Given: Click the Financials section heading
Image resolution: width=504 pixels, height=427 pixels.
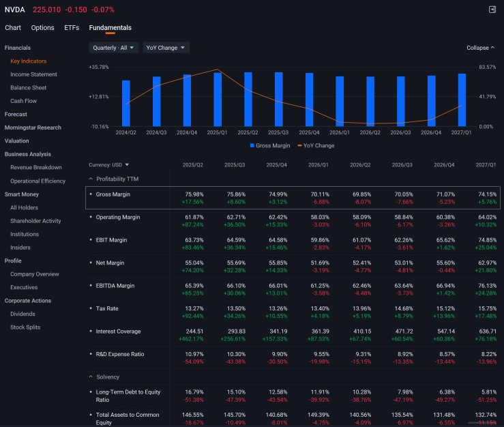Looking at the screenshot, I should pyautogui.click(x=18, y=48).
